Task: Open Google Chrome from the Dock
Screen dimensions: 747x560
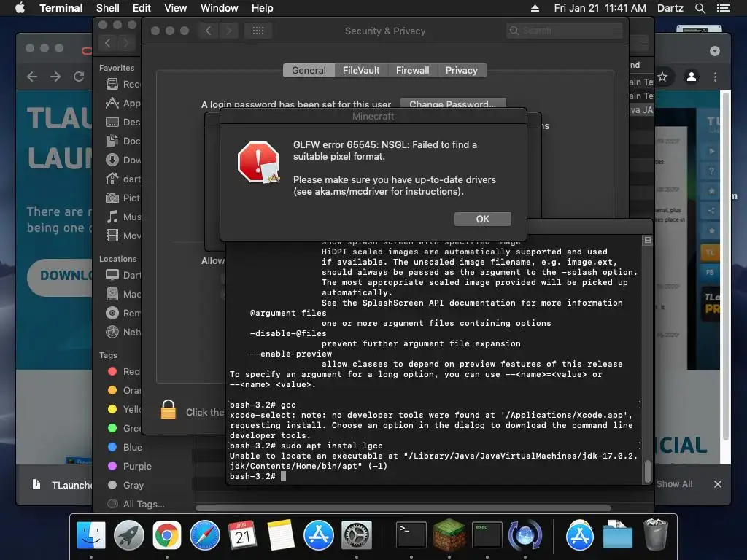Action: pyautogui.click(x=167, y=535)
